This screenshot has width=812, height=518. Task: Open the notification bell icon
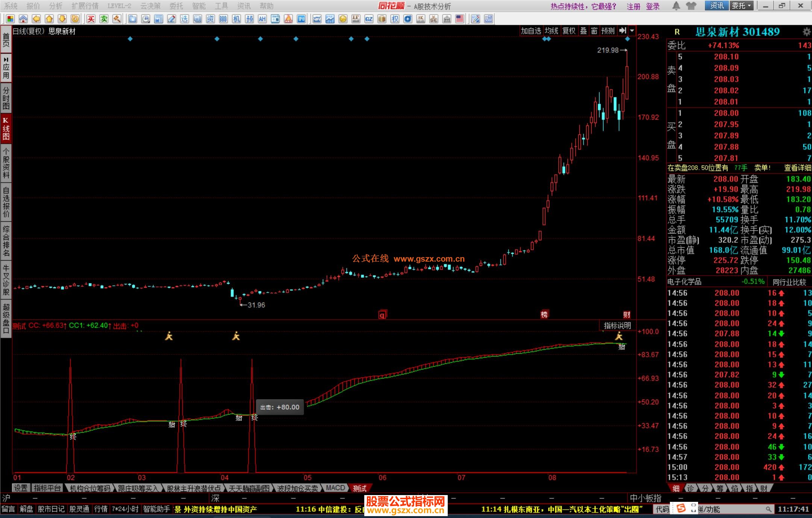pos(676,6)
